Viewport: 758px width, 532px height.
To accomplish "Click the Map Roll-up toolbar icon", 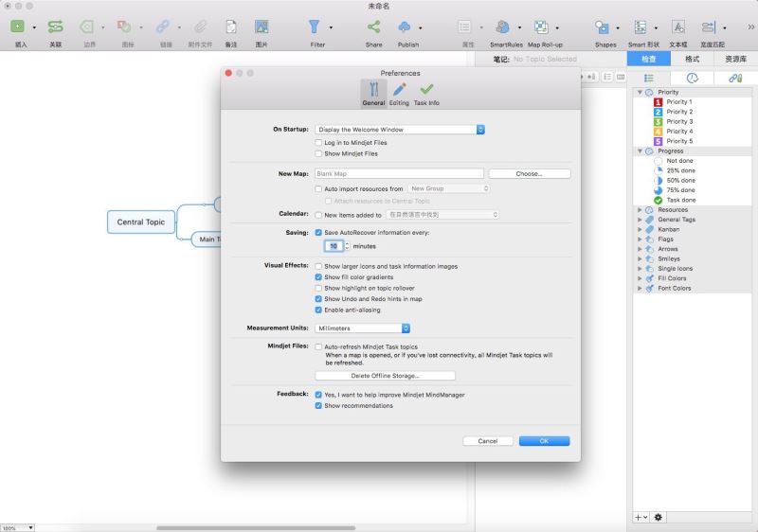I will [x=541, y=27].
